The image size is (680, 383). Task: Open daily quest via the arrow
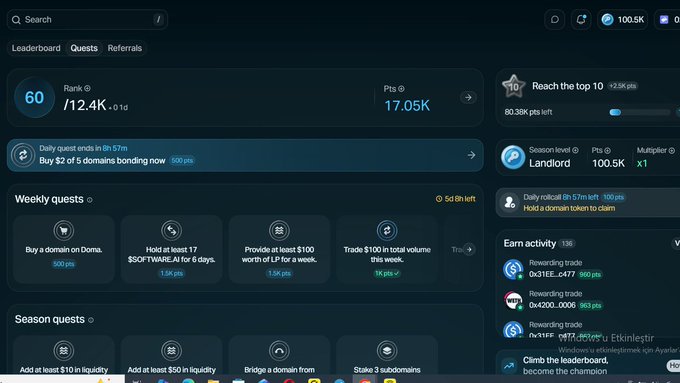point(471,155)
